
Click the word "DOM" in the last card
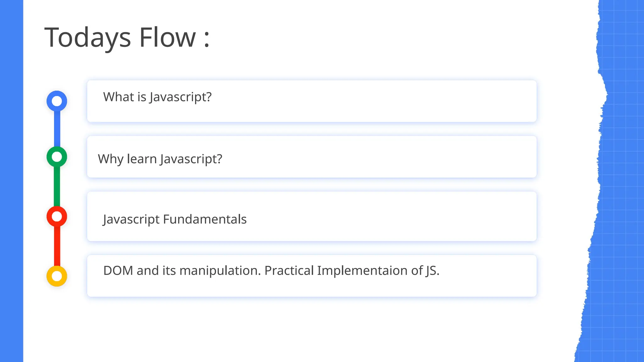point(118,271)
